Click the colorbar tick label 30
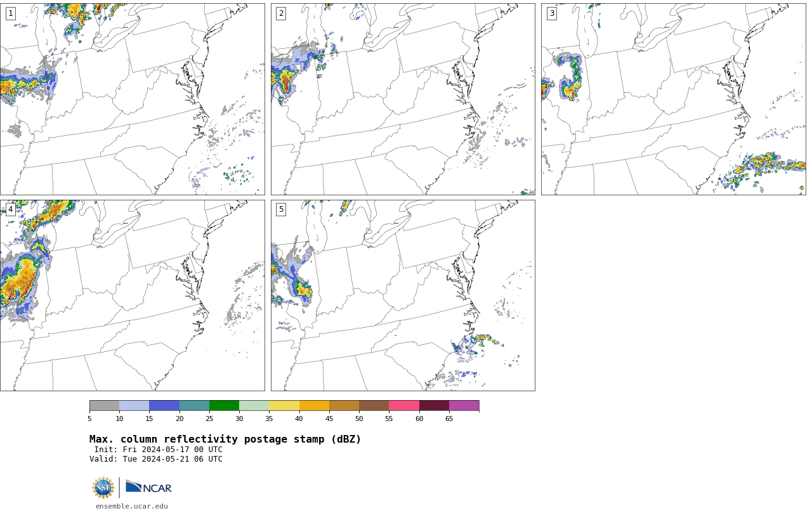Screen dimensions: 812x513 click(x=239, y=419)
